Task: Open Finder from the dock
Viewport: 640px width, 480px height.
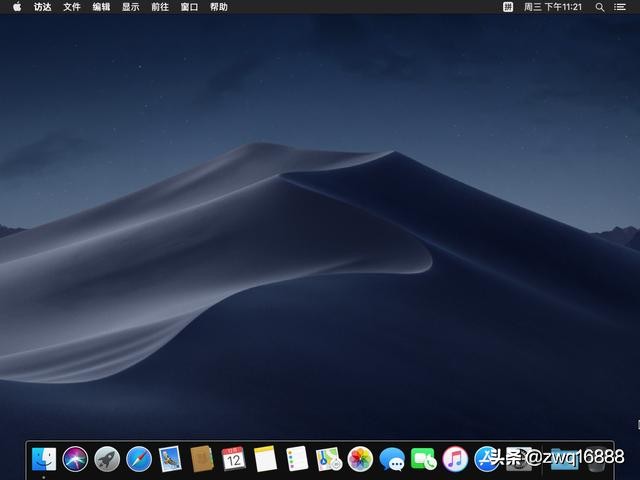Action: (44, 459)
